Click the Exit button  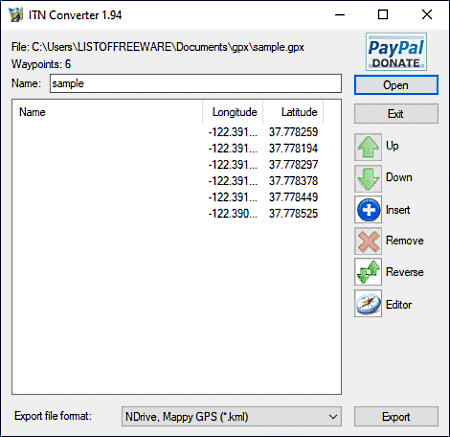pyautogui.click(x=396, y=114)
